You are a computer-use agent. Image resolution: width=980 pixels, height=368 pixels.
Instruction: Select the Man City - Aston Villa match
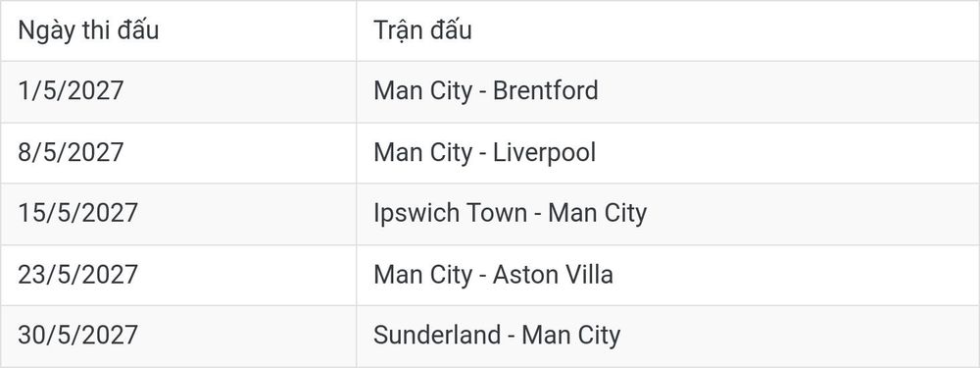493,275
